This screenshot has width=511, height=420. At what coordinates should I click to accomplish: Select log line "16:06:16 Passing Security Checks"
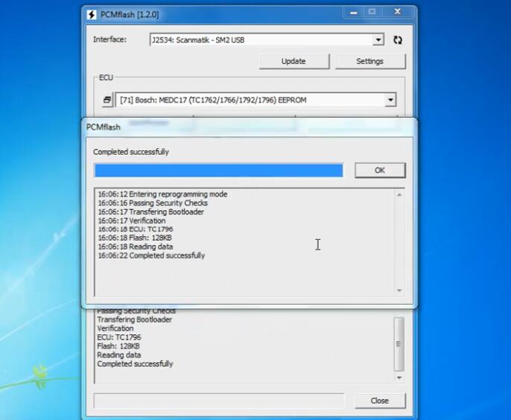153,203
